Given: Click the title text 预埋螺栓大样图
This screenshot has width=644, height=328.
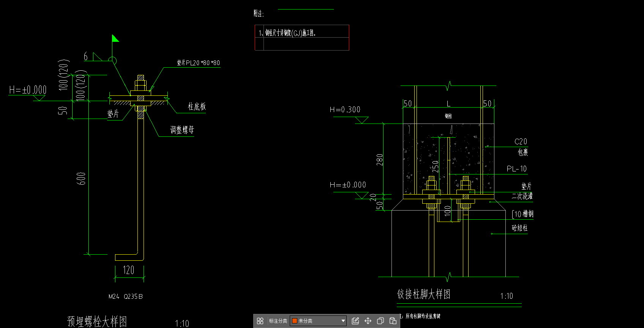Looking at the screenshot, I should [x=97, y=322].
